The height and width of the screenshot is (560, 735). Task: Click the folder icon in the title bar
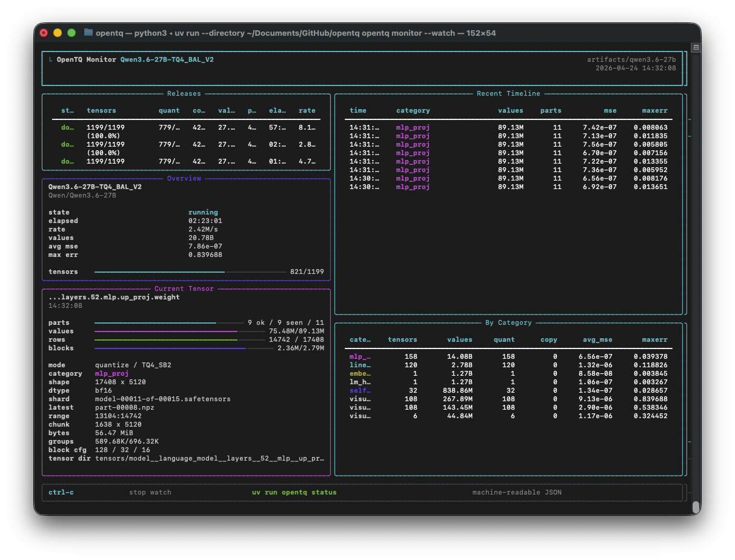(x=88, y=33)
